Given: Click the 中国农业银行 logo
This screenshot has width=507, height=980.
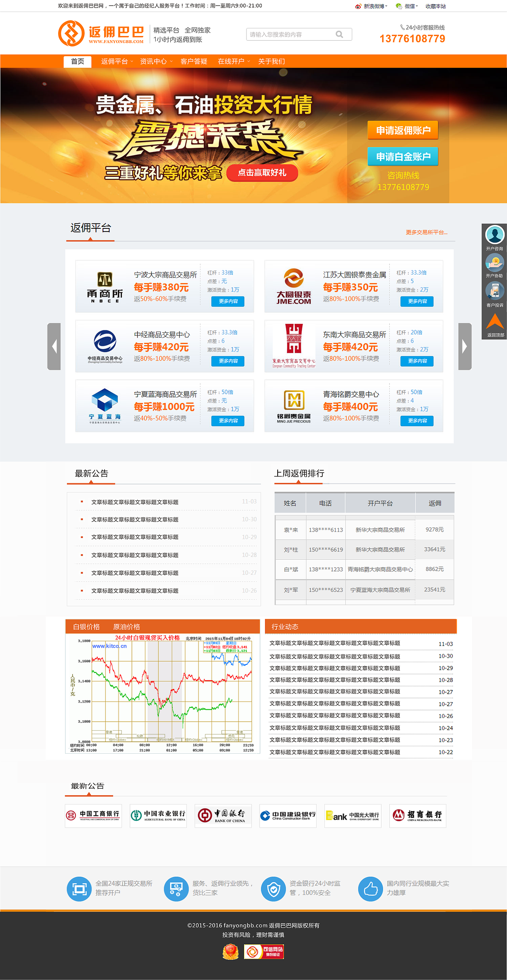Looking at the screenshot, I should 158,816.
